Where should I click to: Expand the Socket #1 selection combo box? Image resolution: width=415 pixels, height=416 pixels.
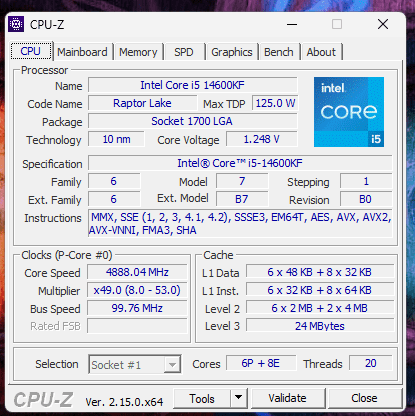pyautogui.click(x=135, y=364)
